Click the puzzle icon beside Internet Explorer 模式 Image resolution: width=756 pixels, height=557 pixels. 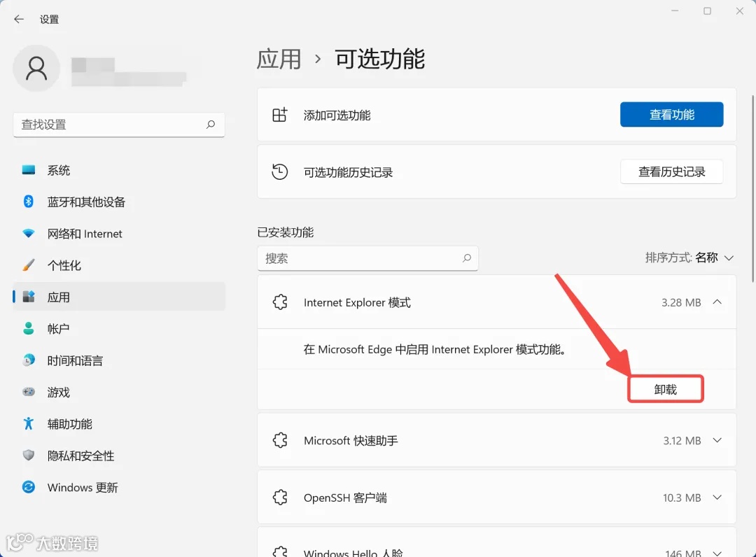(280, 302)
